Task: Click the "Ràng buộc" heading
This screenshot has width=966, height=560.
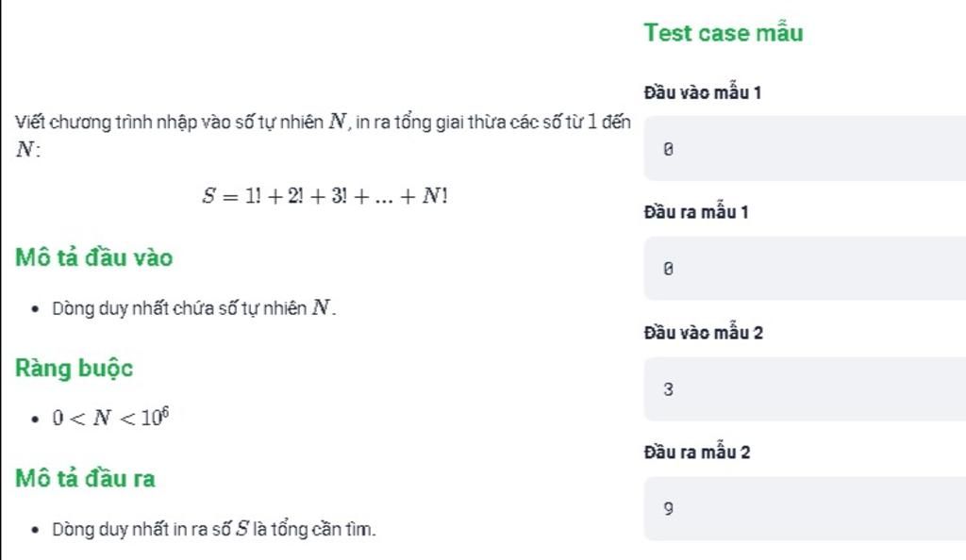Action: [x=74, y=368]
